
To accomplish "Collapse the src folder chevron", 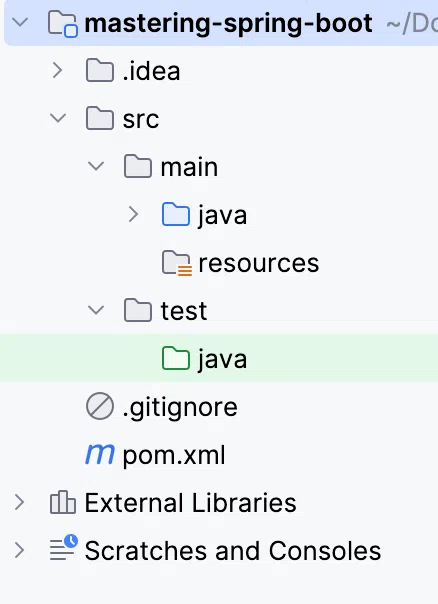I will coord(58,118).
